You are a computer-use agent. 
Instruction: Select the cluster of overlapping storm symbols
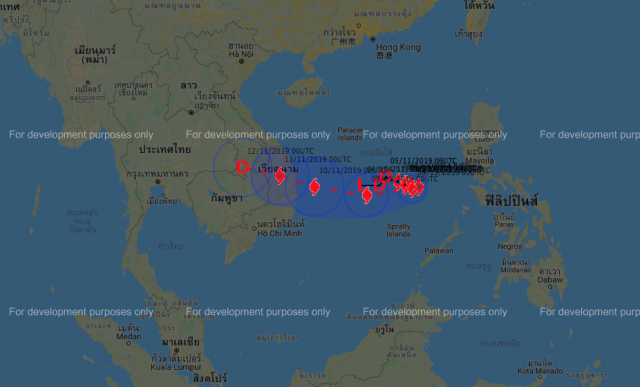(409, 187)
